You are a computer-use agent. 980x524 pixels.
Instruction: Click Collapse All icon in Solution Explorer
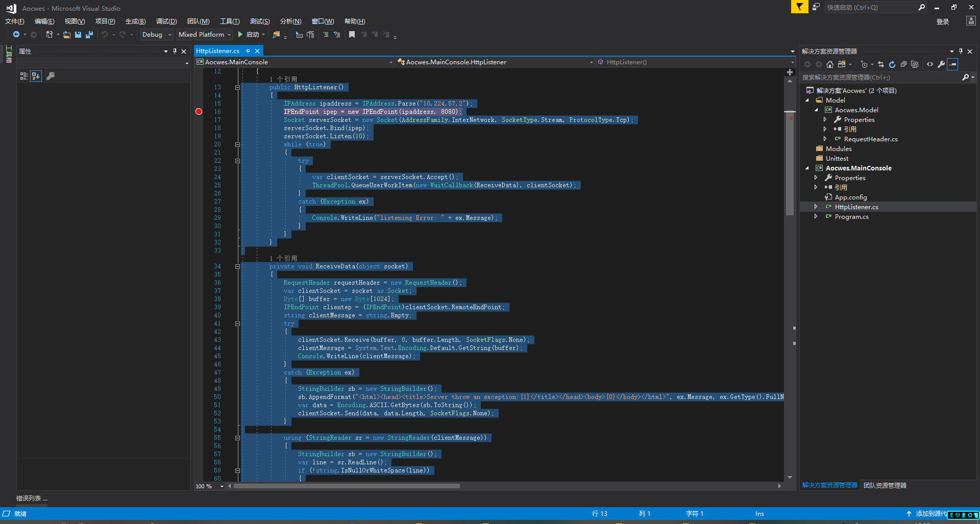point(903,64)
